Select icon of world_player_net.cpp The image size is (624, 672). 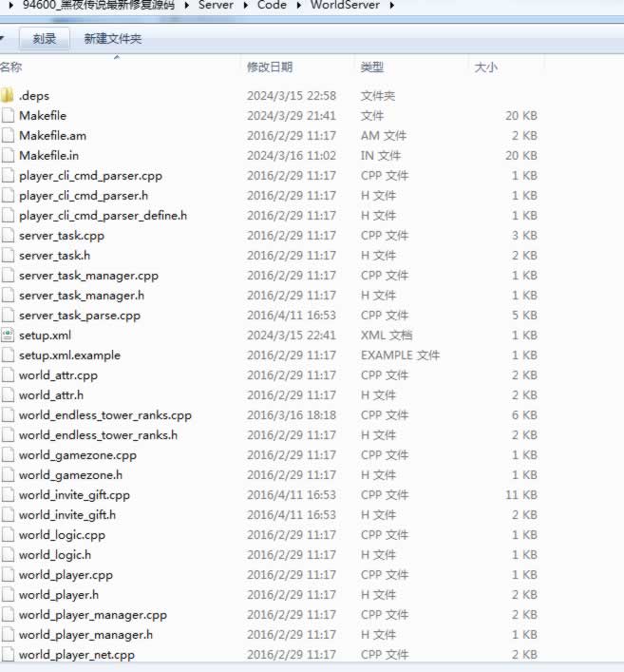[8, 655]
